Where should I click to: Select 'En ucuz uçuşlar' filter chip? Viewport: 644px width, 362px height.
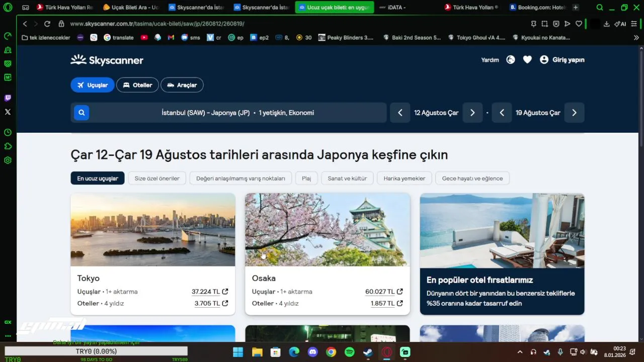[98, 178]
